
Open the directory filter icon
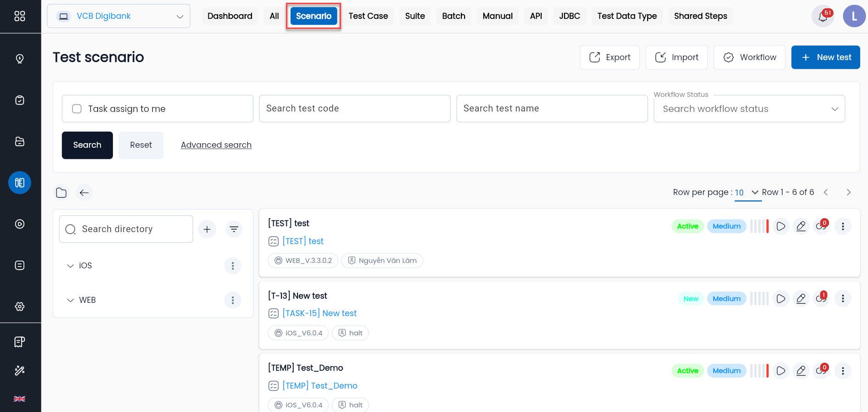tap(234, 229)
